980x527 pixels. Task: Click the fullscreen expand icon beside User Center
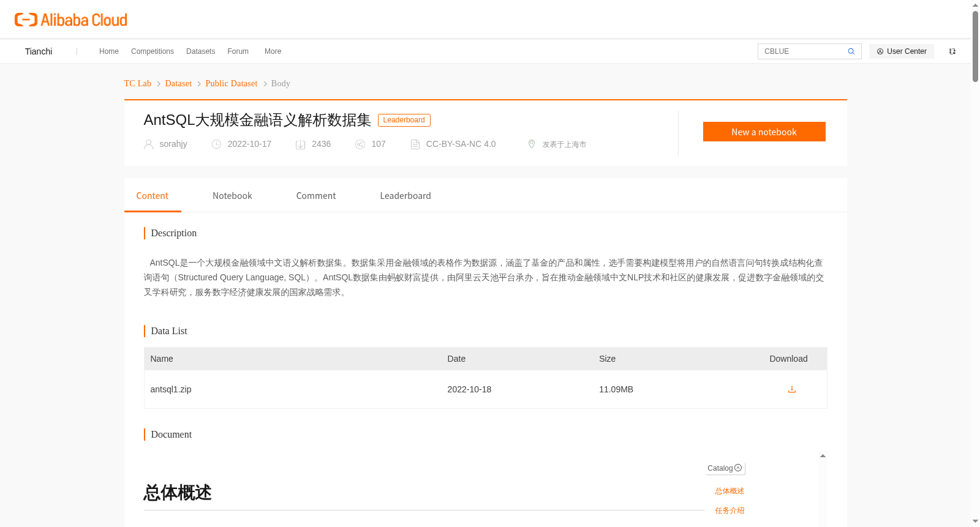click(x=952, y=51)
